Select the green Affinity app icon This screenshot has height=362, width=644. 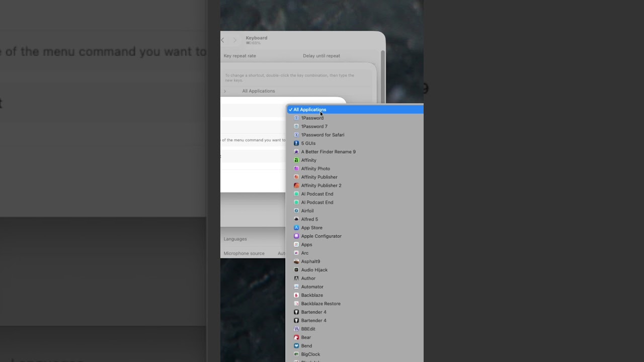[x=296, y=160]
